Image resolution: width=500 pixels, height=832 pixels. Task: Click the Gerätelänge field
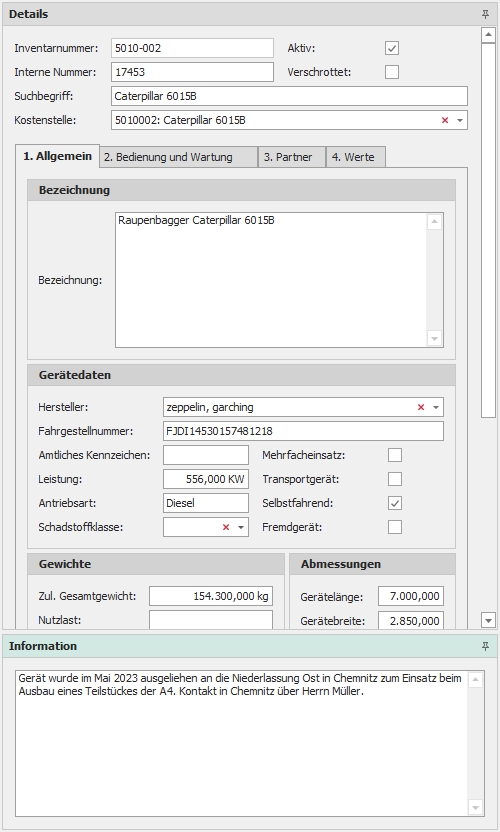click(x=411, y=596)
